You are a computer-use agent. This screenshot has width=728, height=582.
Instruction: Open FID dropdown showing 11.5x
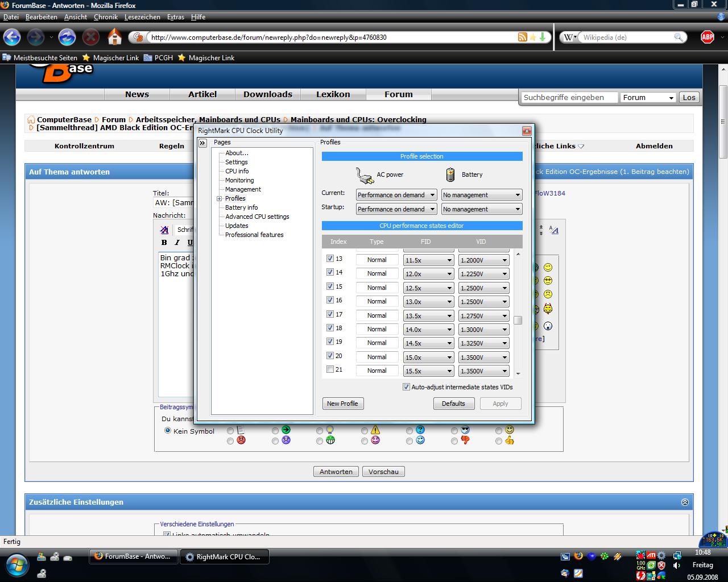pyautogui.click(x=428, y=260)
